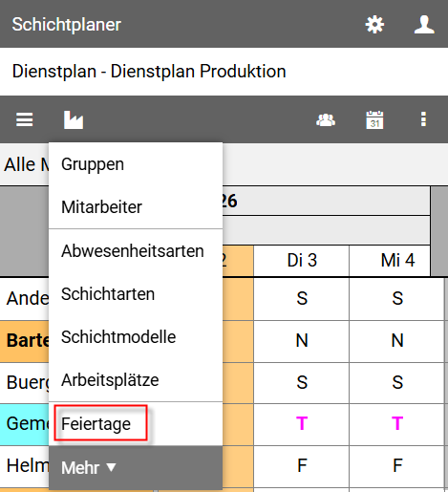Open the calendar date icon
Screen dimensions: 448x492
374,119
